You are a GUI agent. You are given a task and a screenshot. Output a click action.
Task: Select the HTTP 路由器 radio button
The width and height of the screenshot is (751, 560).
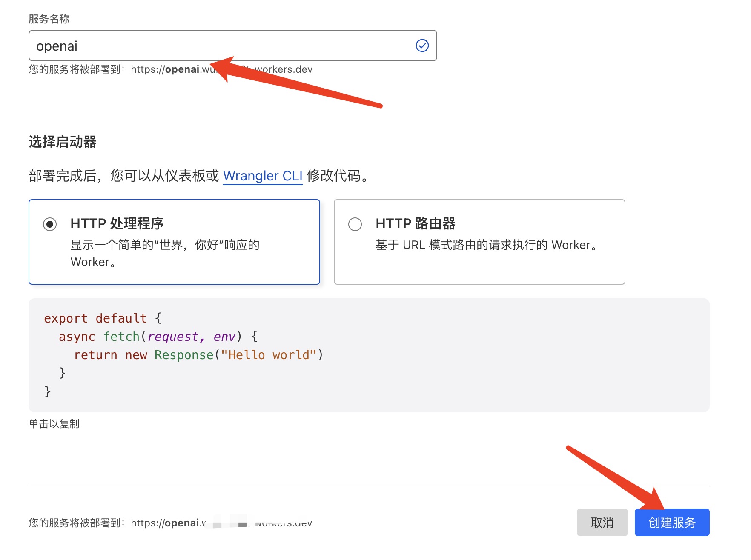355,224
